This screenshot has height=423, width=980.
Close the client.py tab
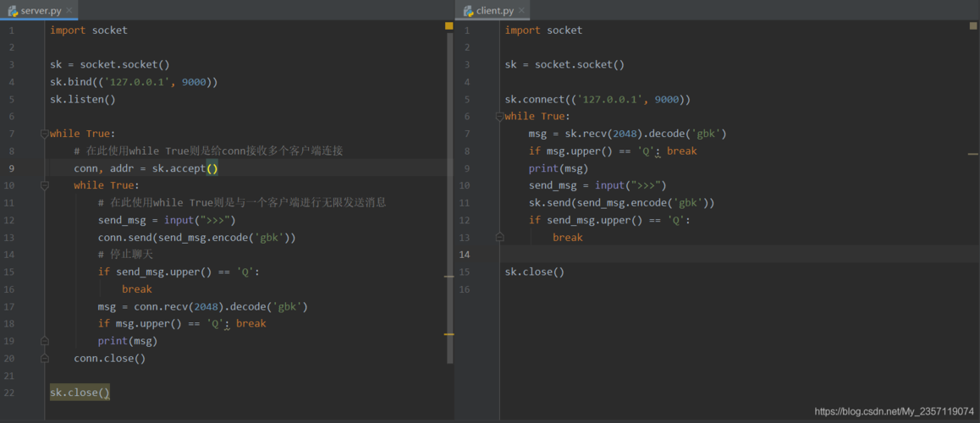pyautogui.click(x=521, y=11)
